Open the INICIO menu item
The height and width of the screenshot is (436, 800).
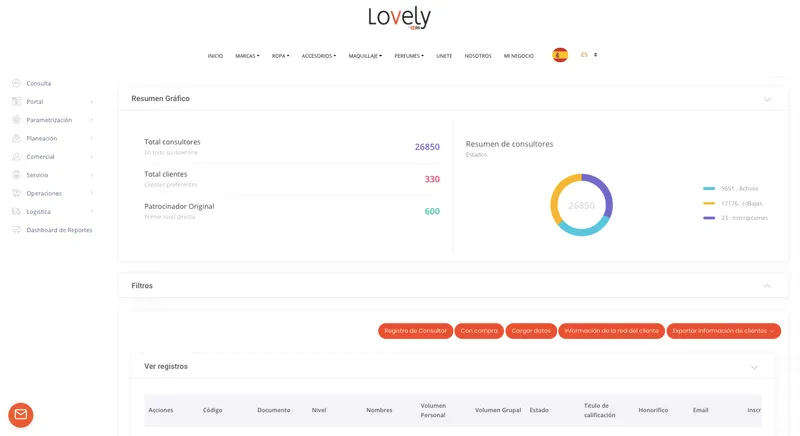pyautogui.click(x=215, y=56)
